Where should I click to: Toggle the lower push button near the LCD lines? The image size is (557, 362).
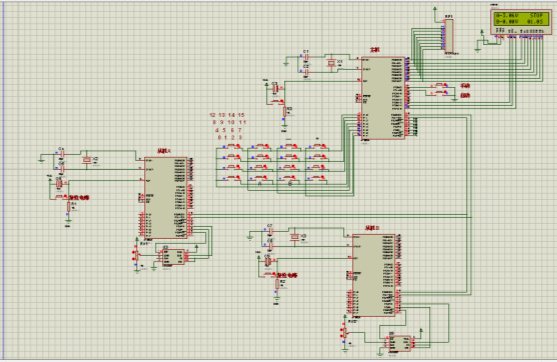click(x=439, y=93)
